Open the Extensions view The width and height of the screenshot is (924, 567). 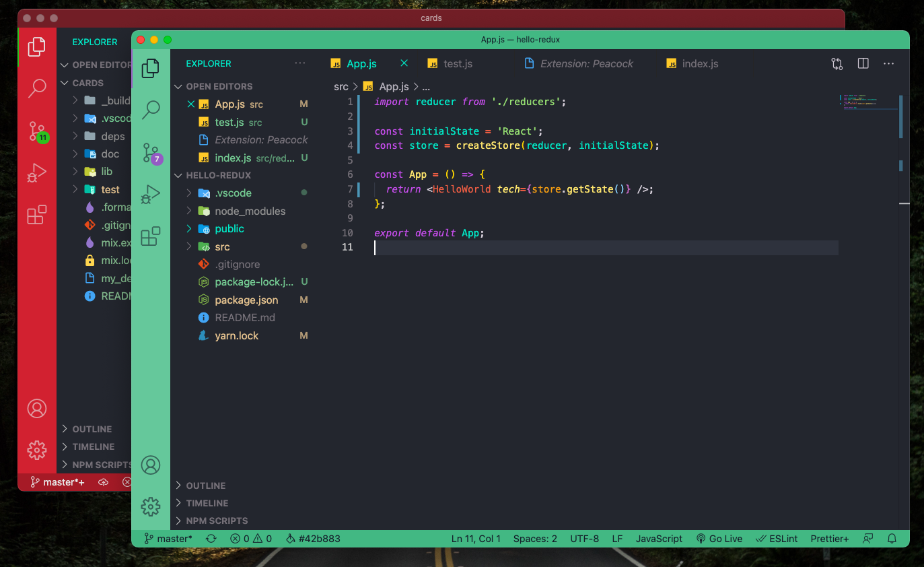point(150,236)
